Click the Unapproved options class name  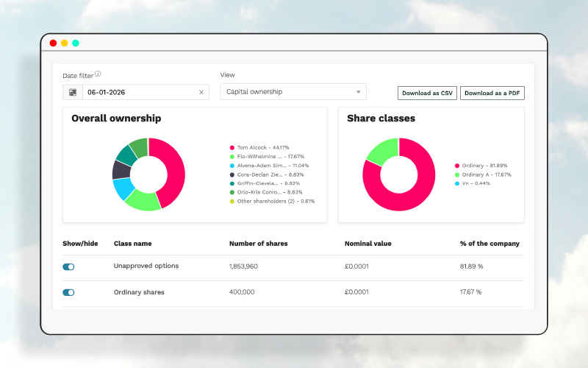click(x=146, y=266)
